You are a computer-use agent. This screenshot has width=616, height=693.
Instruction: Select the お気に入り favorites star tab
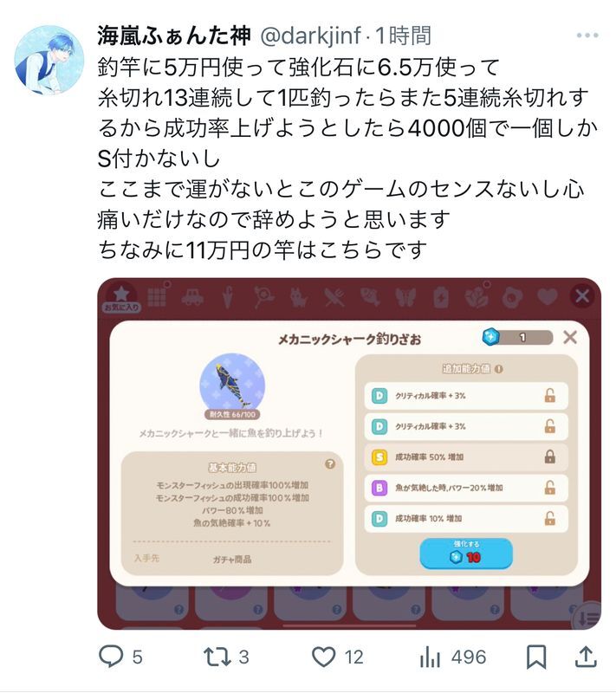tap(121, 297)
